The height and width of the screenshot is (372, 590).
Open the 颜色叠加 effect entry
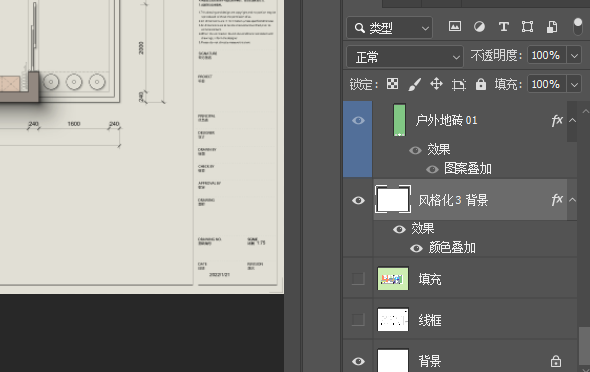pos(452,248)
